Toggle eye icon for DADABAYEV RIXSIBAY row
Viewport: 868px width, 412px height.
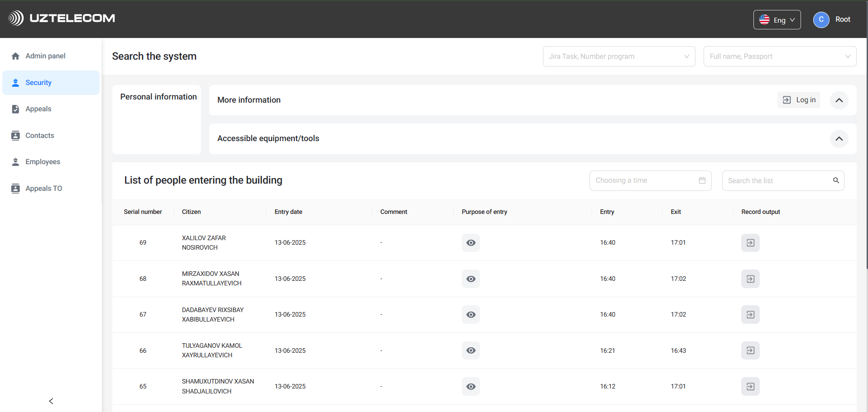[471, 315]
